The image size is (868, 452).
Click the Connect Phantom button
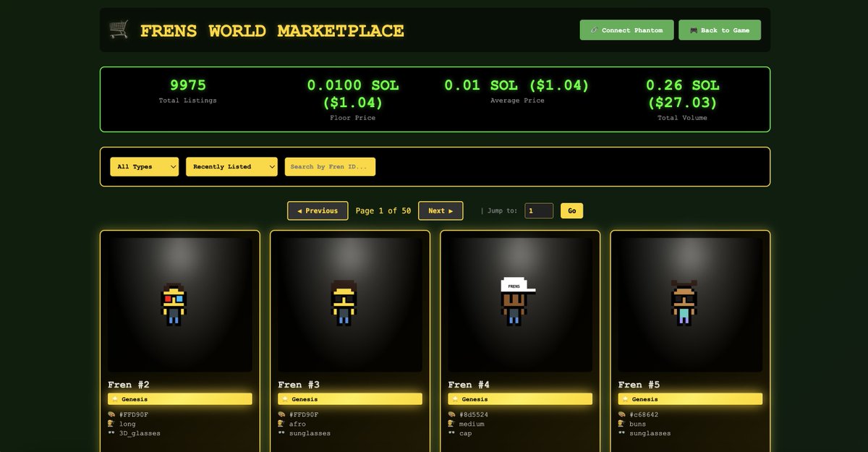tap(626, 30)
